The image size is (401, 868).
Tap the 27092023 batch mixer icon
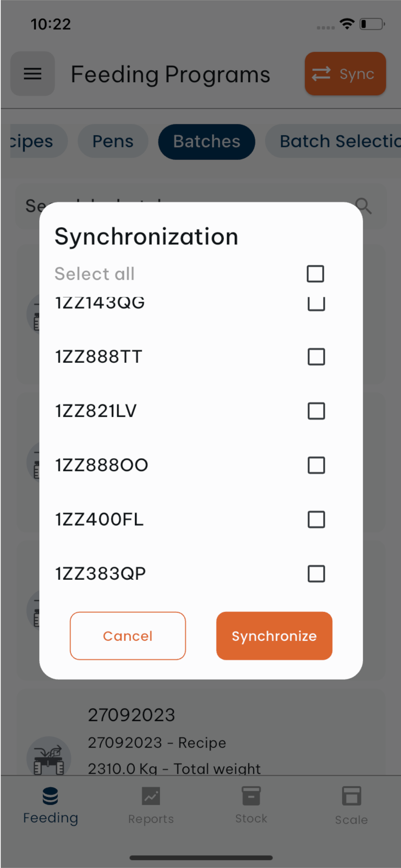tap(49, 758)
